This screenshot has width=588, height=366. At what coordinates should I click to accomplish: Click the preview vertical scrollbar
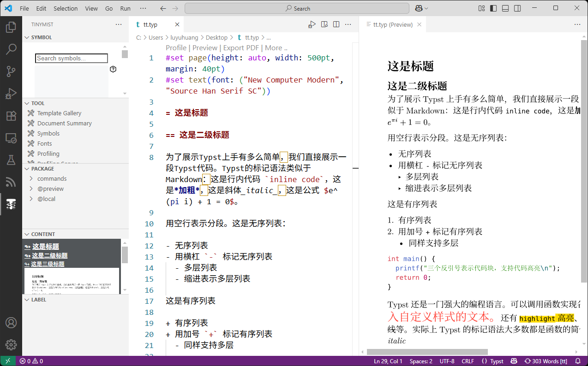point(584,161)
